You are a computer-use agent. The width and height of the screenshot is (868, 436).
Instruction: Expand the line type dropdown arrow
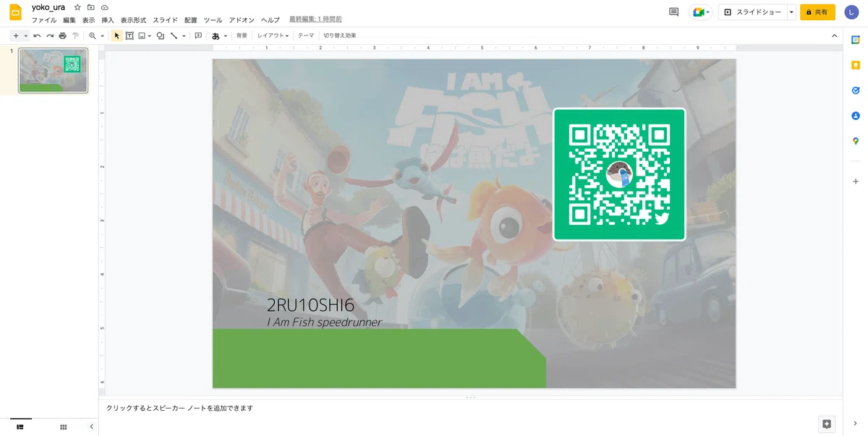pyautogui.click(x=184, y=35)
